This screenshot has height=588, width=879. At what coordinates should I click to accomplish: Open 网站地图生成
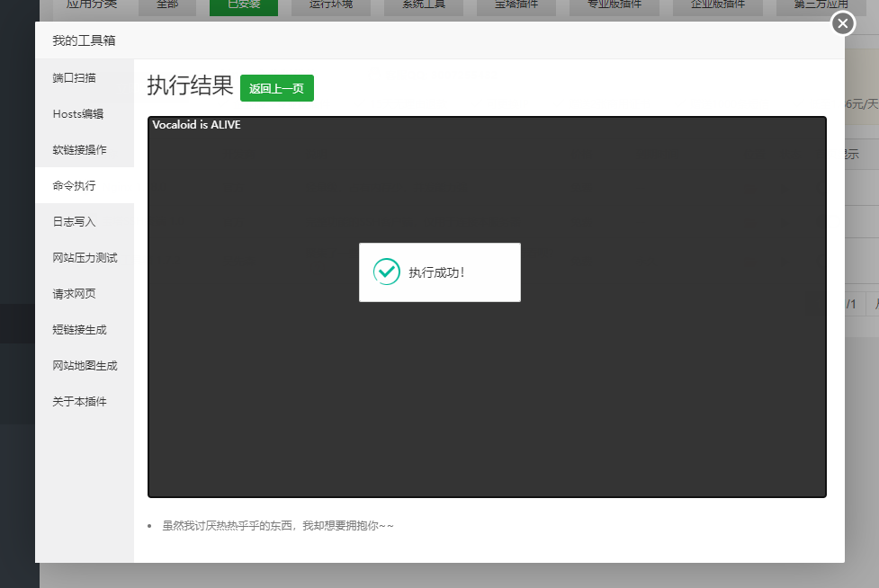click(x=85, y=365)
